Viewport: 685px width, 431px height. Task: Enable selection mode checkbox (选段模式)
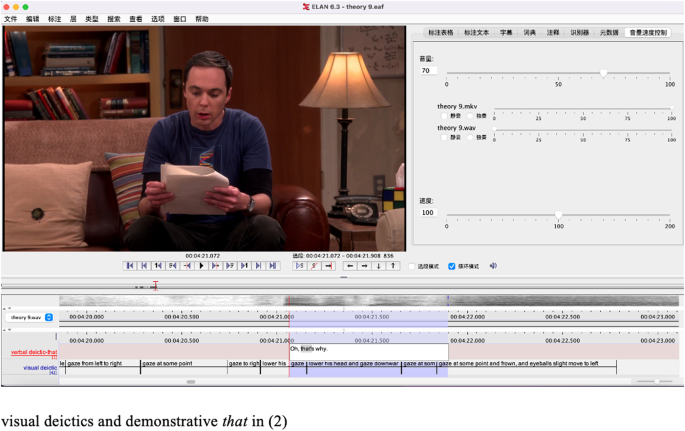point(412,266)
